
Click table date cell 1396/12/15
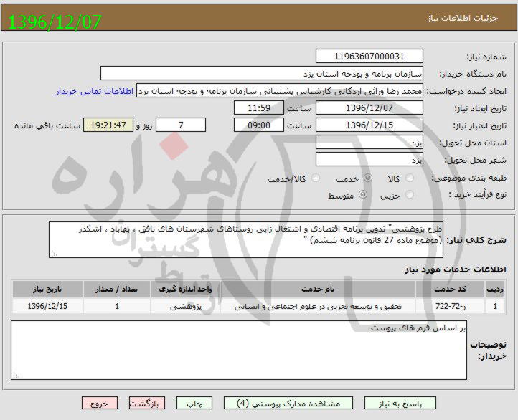point(47,307)
